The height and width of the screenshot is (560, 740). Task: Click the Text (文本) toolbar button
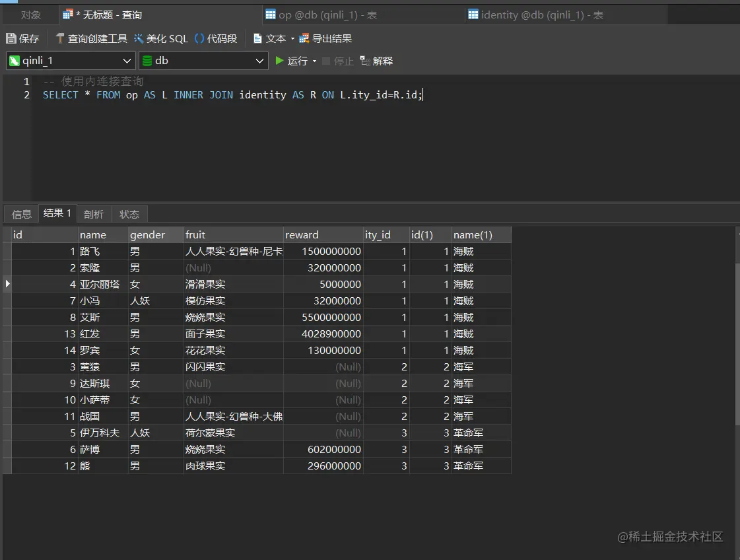269,39
